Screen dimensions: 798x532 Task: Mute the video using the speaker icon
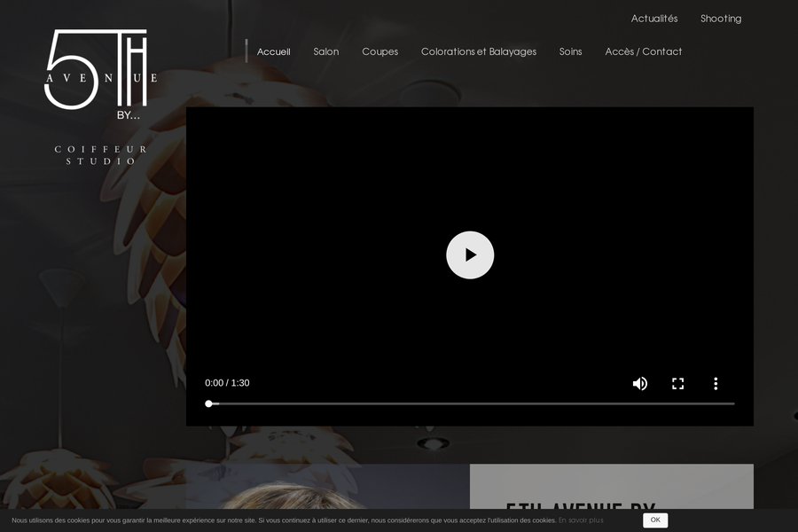point(639,383)
